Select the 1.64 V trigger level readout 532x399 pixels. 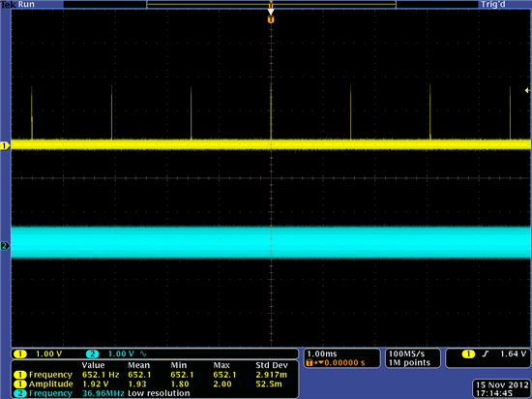tap(514, 353)
